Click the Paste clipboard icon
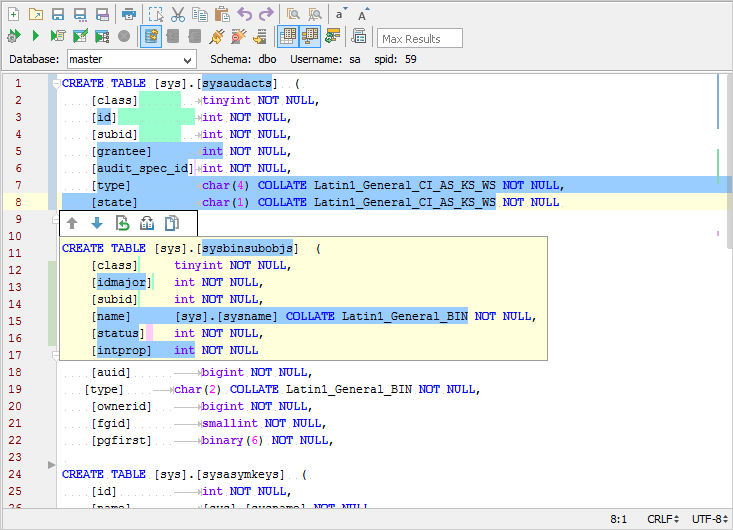The width and height of the screenshot is (733, 530). pyautogui.click(x=221, y=14)
